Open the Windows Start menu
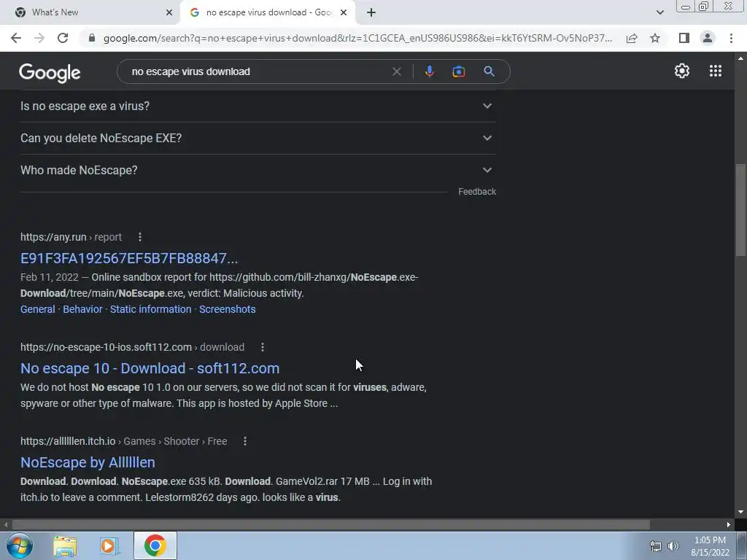 (19, 545)
